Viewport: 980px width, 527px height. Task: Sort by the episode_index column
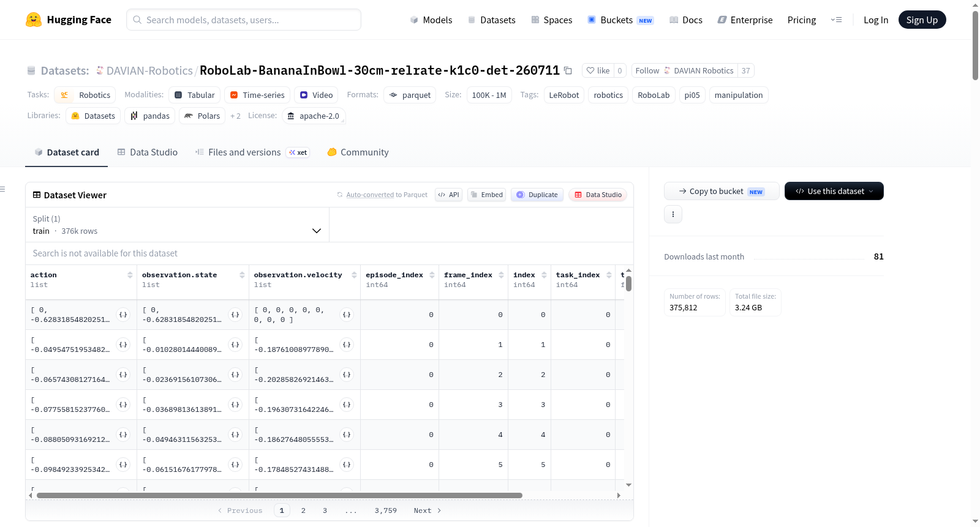pos(432,275)
